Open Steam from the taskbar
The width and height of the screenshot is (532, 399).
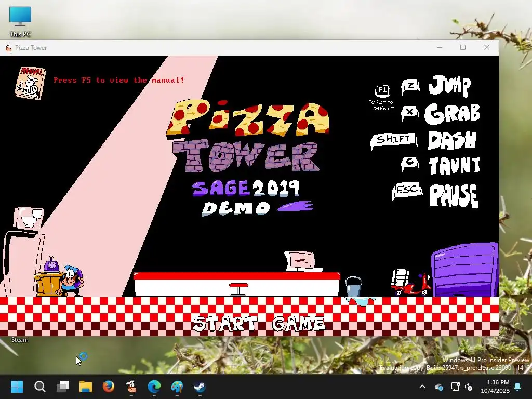tap(200, 387)
